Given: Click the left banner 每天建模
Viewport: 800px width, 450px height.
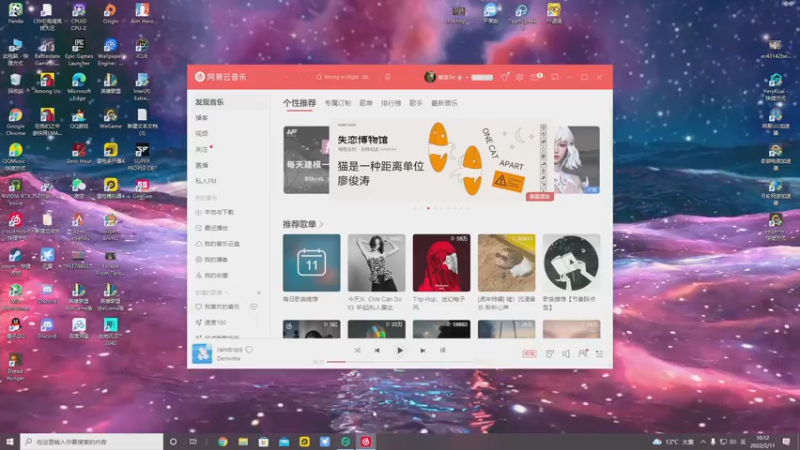Looking at the screenshot, I should point(306,160).
